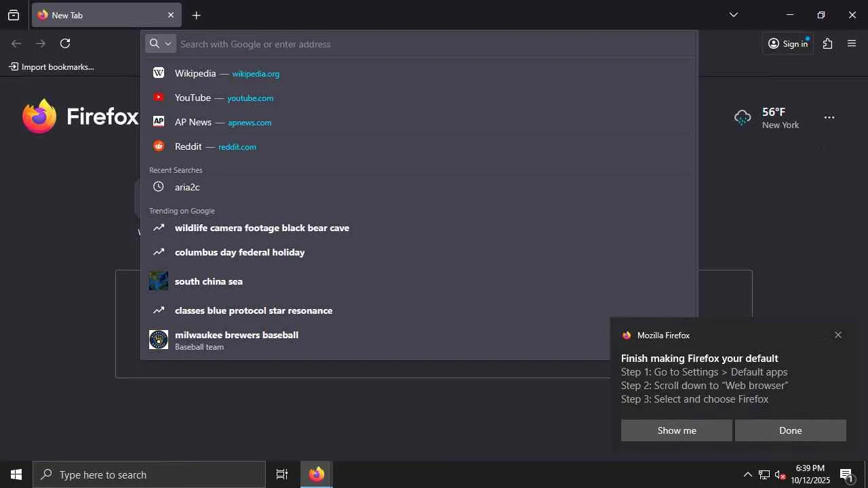Click south china sea thumbnail
Screen dimensions: 868x488
point(159,281)
